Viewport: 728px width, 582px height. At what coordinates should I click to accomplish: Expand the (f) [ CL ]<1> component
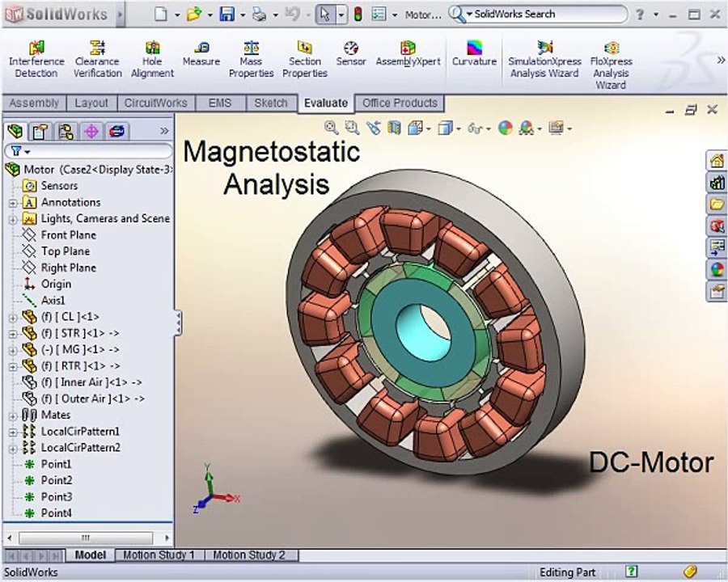pos(13,318)
